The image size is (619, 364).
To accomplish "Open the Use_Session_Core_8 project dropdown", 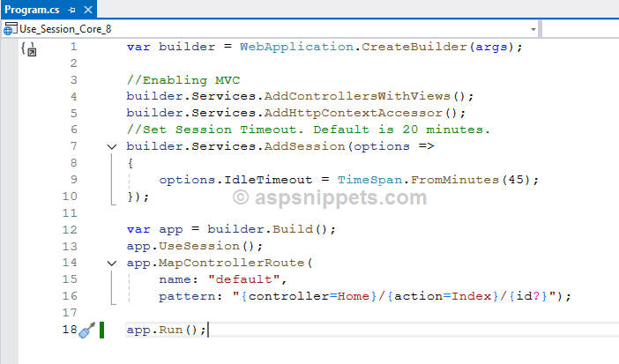I will (x=533, y=29).
